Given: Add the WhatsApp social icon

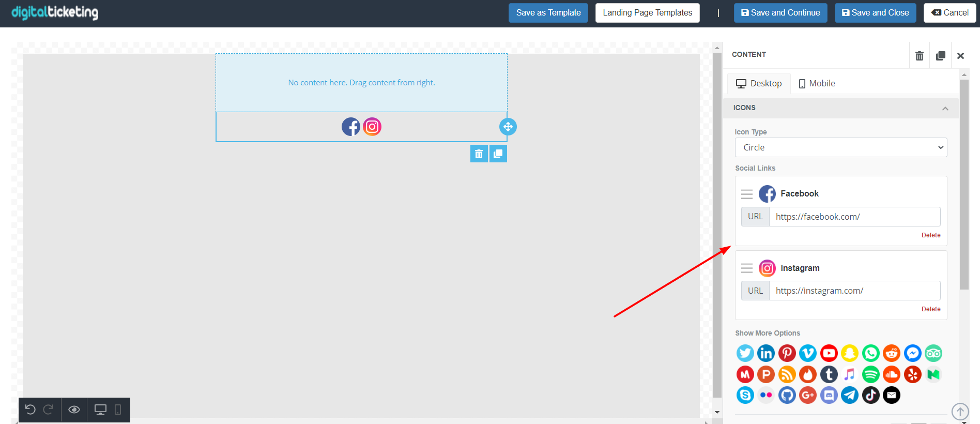Looking at the screenshot, I should [870, 353].
